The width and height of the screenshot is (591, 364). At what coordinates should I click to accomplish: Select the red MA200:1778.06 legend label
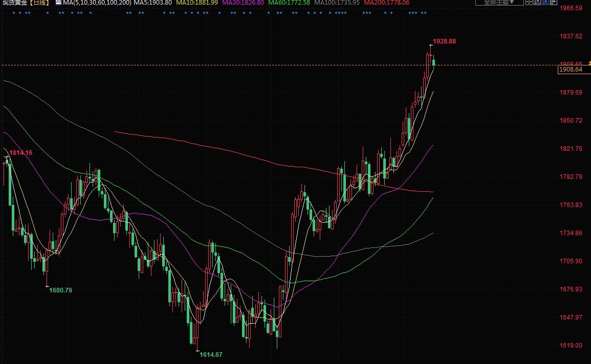(x=386, y=3)
